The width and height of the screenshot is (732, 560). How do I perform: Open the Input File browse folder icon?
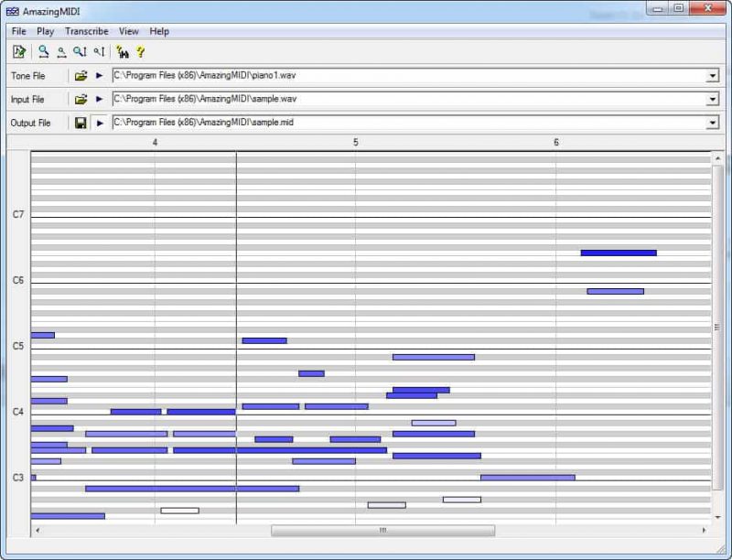(x=81, y=99)
